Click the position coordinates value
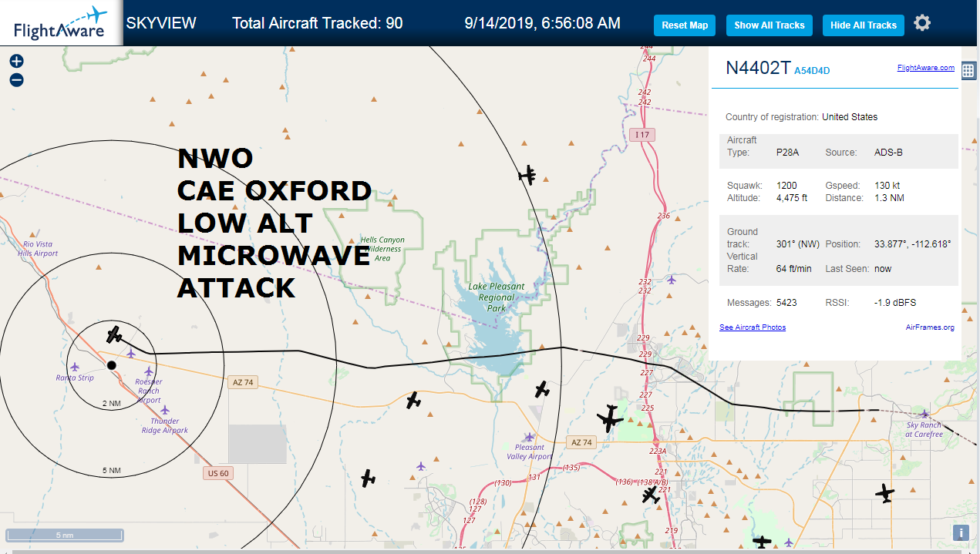The image size is (980, 554). (913, 244)
